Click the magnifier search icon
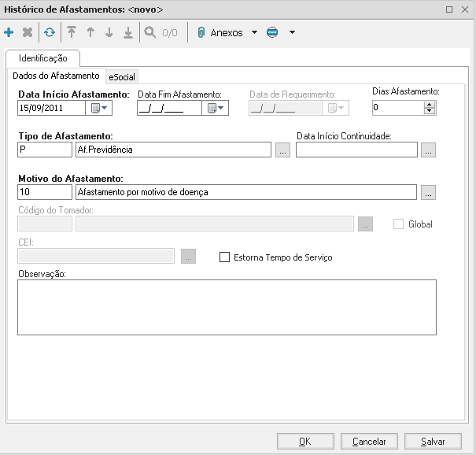The image size is (476, 455). click(150, 32)
